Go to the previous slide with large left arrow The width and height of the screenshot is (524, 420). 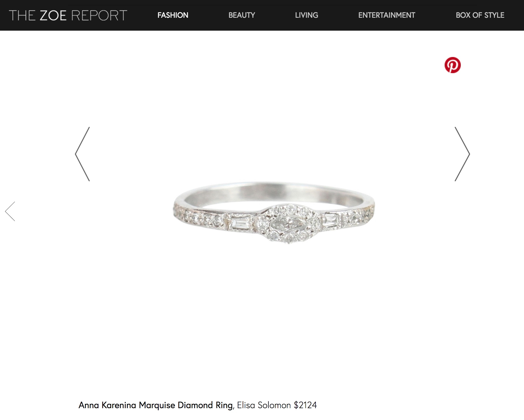point(82,154)
